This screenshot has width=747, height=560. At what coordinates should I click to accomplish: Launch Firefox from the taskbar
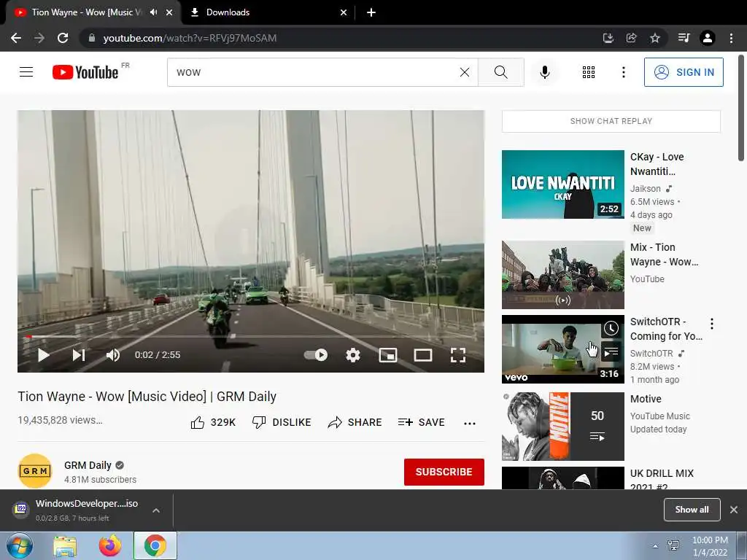pyautogui.click(x=110, y=546)
